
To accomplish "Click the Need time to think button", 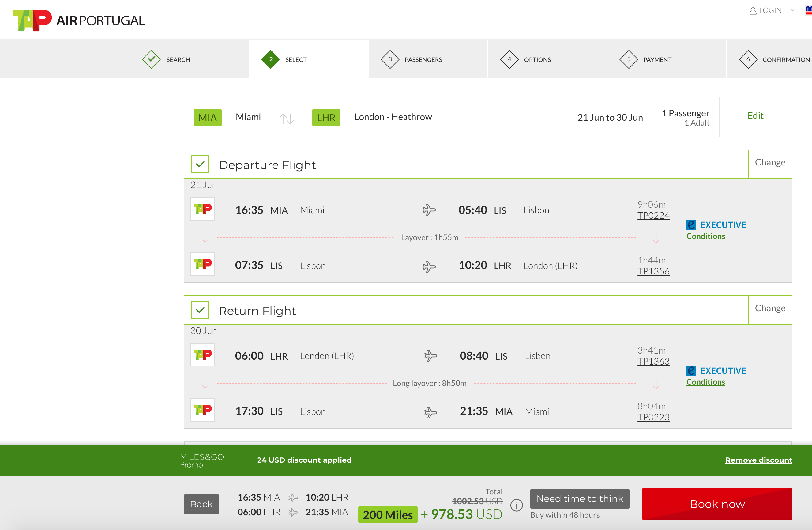I will click(579, 499).
